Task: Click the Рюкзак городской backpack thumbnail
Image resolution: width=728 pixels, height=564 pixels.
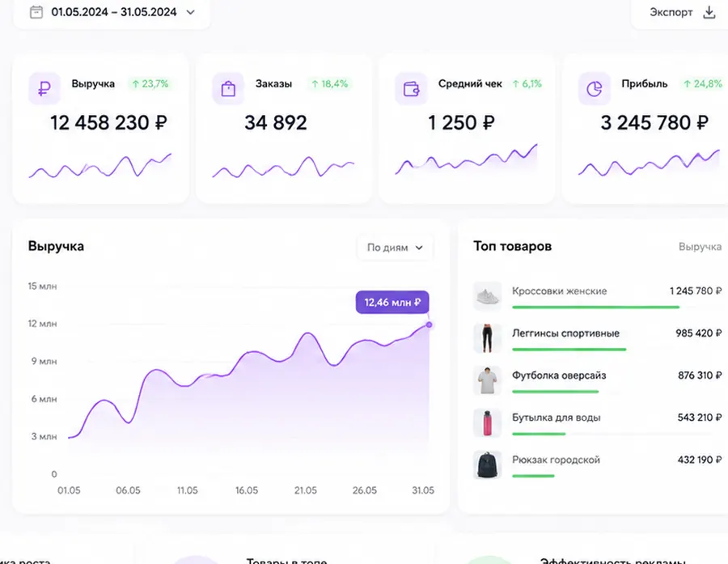Action: point(488,464)
